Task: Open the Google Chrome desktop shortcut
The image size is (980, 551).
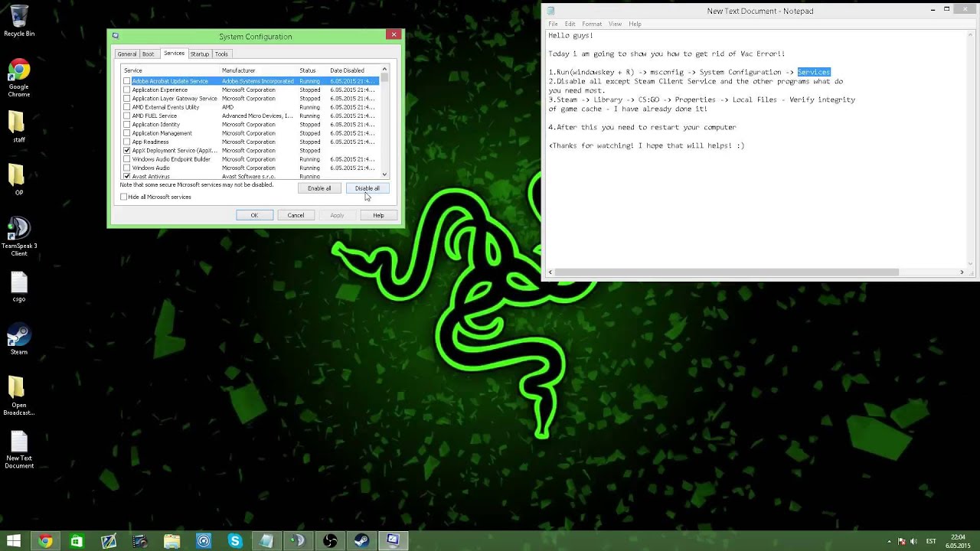Action: 19,79
